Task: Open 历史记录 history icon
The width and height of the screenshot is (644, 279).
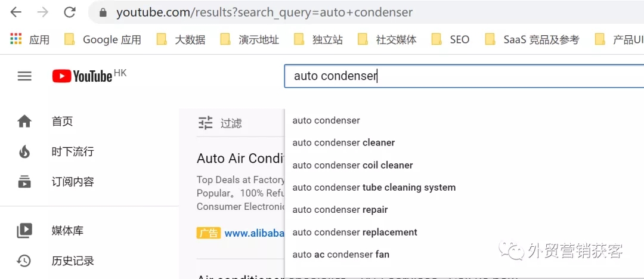Action: point(24,261)
